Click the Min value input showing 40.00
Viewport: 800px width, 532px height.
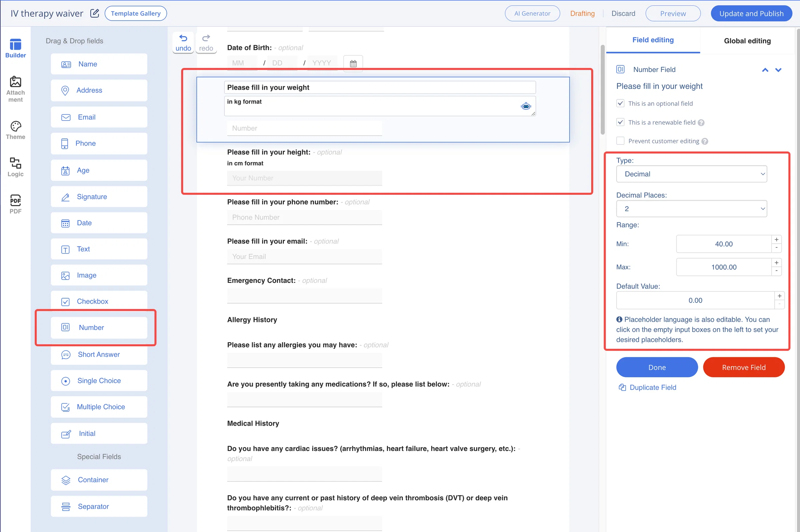[724, 244]
